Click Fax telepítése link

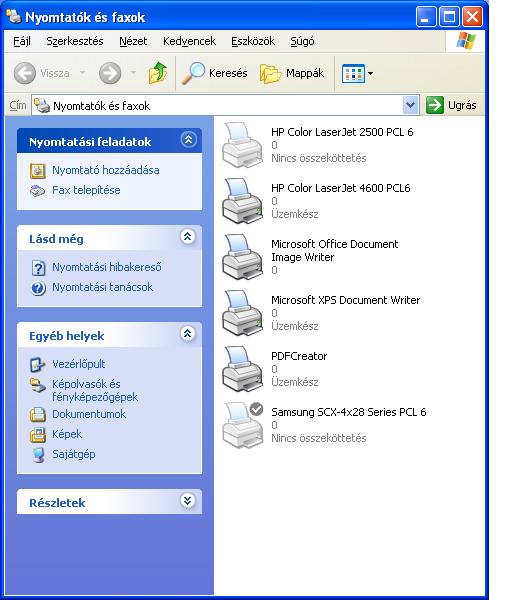86,190
